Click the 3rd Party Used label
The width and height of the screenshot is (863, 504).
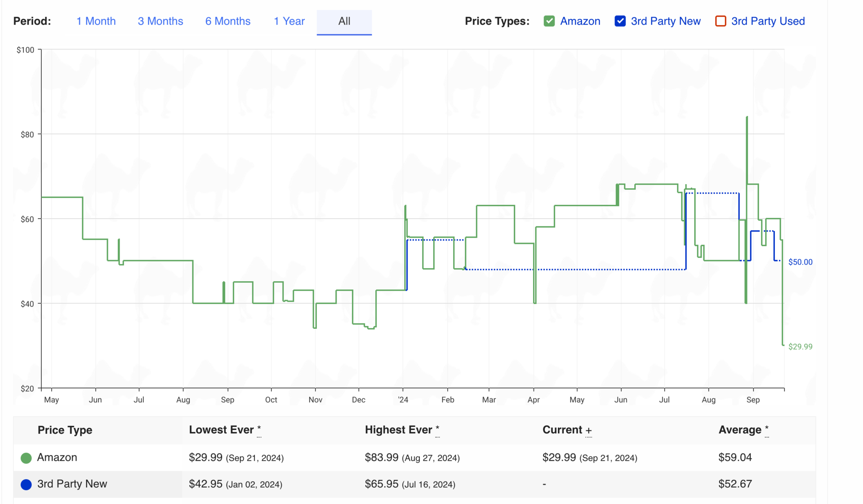768,21
